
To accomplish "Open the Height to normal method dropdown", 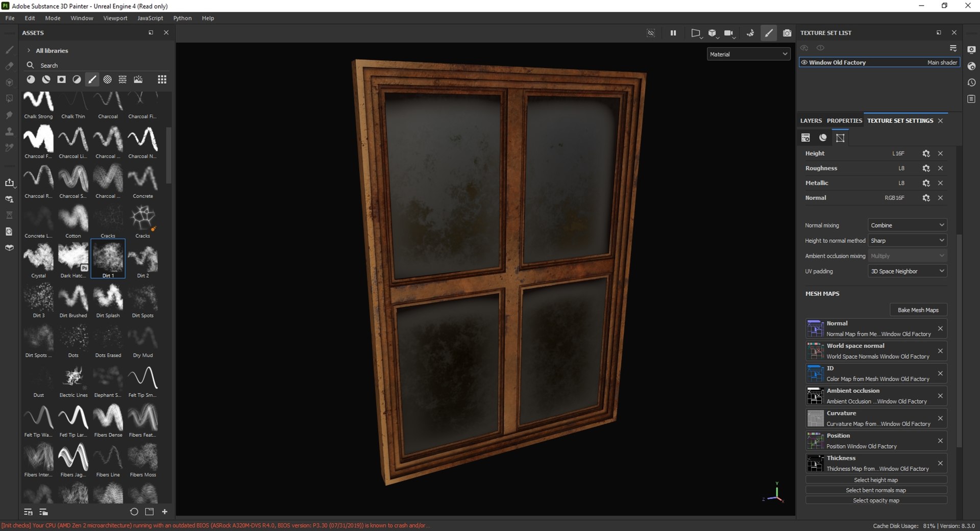I will pyautogui.click(x=908, y=241).
